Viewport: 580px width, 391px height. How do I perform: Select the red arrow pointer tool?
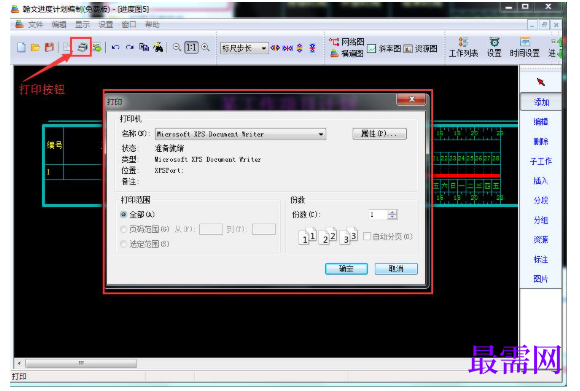pyautogui.click(x=541, y=82)
